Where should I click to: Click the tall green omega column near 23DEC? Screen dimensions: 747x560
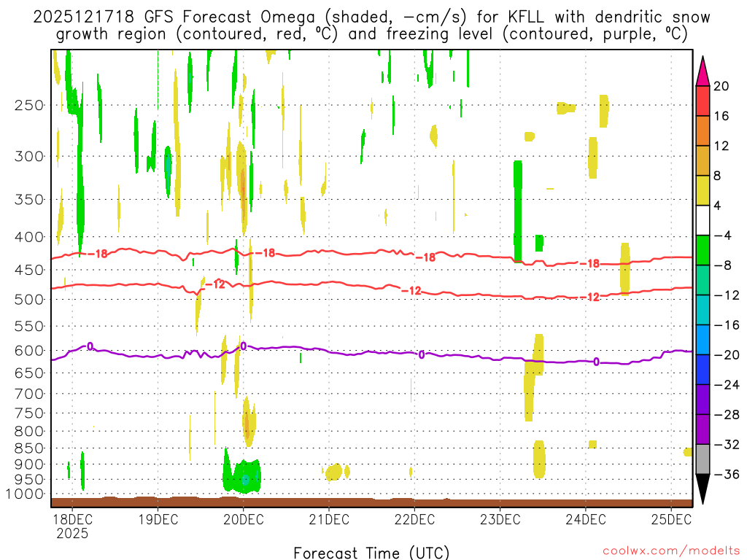[517, 211]
